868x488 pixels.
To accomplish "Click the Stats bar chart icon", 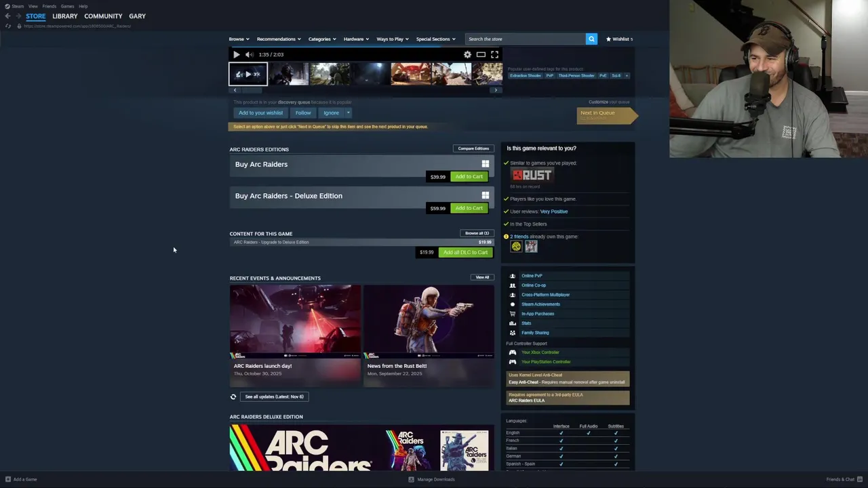I will pos(512,323).
